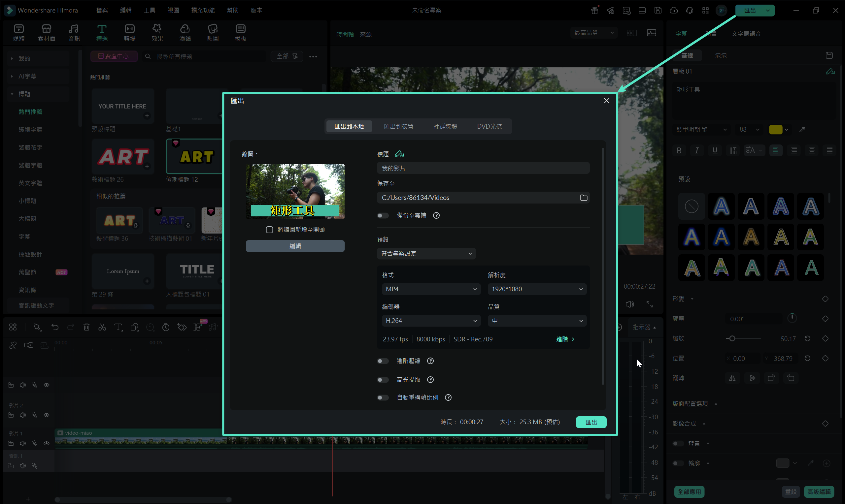The height and width of the screenshot is (504, 845).
Task: Open the 轉場 transitions panel
Action: (129, 33)
